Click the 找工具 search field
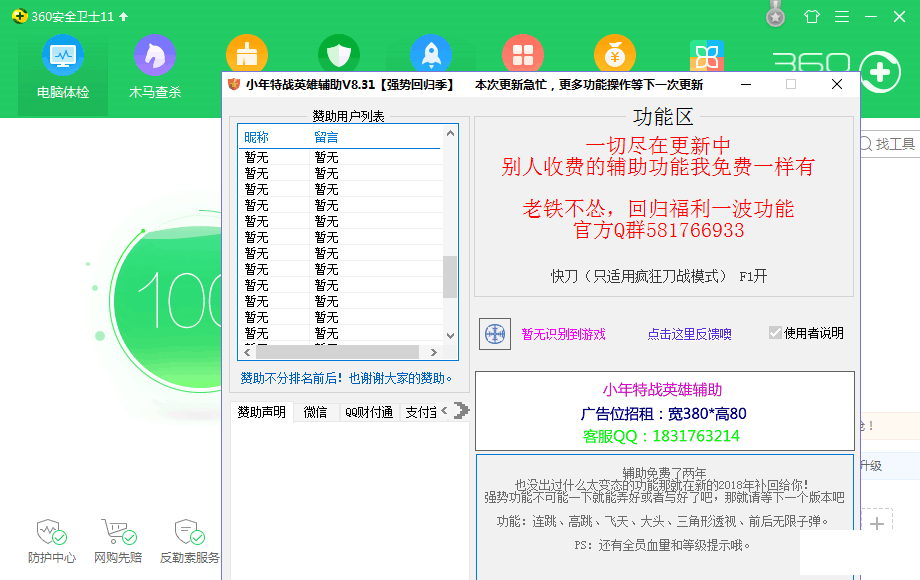Viewport: 920px width, 580px height. (892, 144)
